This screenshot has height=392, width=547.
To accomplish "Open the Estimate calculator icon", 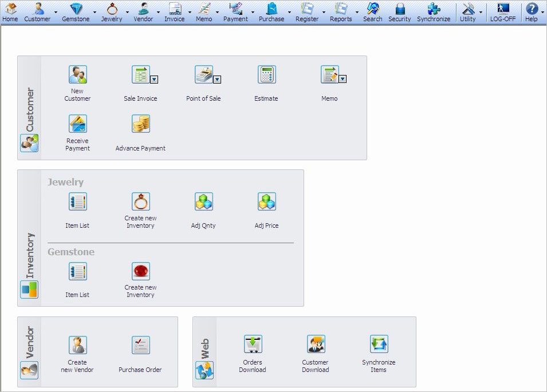I will 266,74.
